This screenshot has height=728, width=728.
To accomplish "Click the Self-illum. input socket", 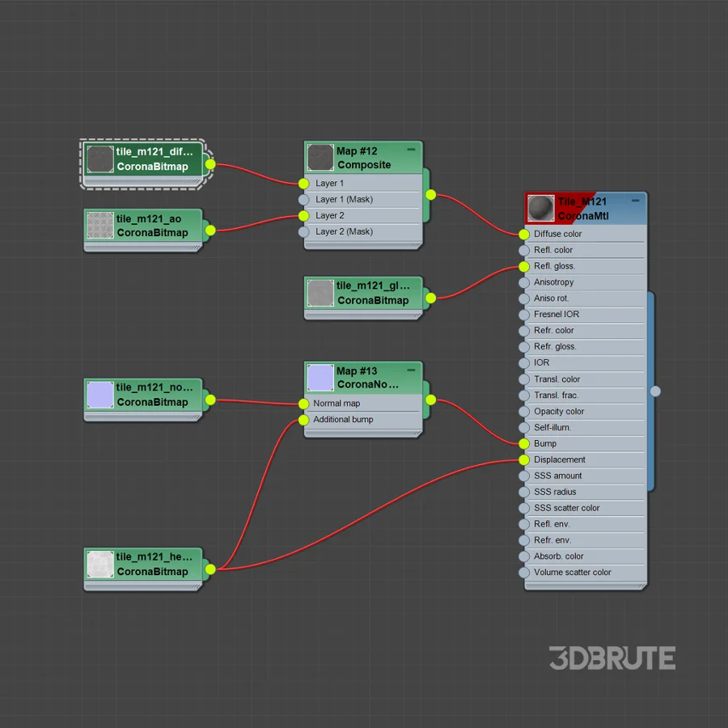I will coord(524,428).
